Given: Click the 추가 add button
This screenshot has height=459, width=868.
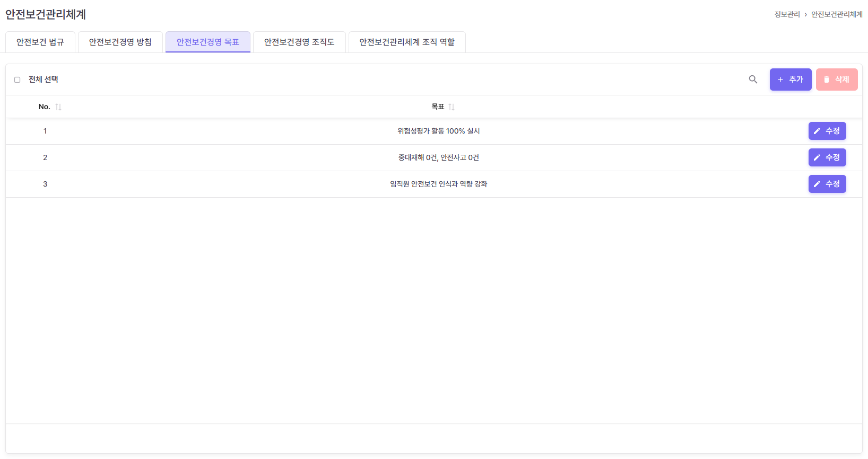Looking at the screenshot, I should [x=790, y=80].
